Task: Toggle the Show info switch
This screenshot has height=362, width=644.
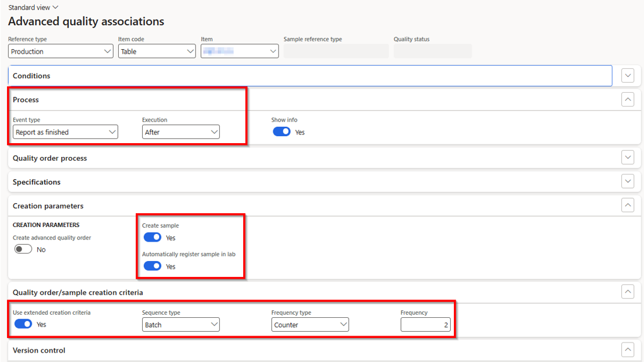Action: click(282, 132)
